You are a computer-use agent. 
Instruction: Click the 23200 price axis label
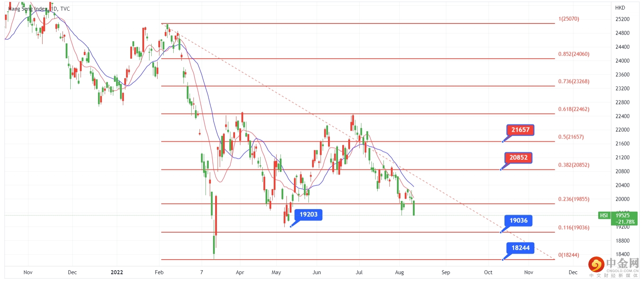pos(622,88)
